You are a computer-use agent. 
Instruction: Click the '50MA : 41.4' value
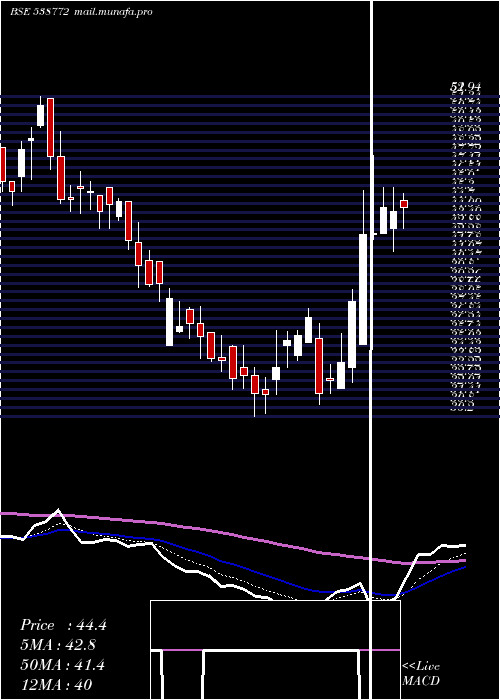(62, 665)
